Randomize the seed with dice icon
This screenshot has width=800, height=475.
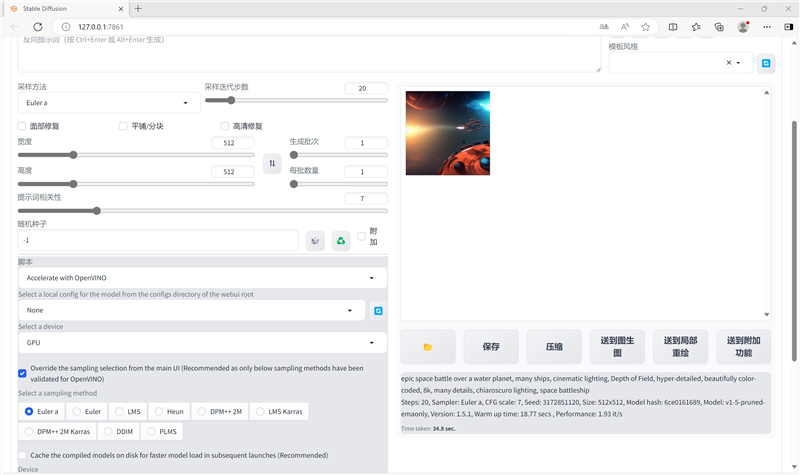click(315, 241)
